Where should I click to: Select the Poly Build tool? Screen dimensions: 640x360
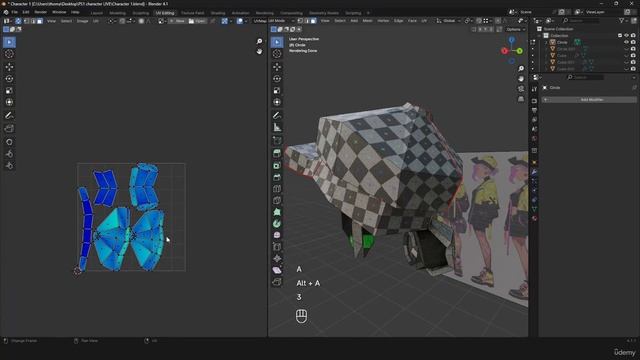click(277, 212)
